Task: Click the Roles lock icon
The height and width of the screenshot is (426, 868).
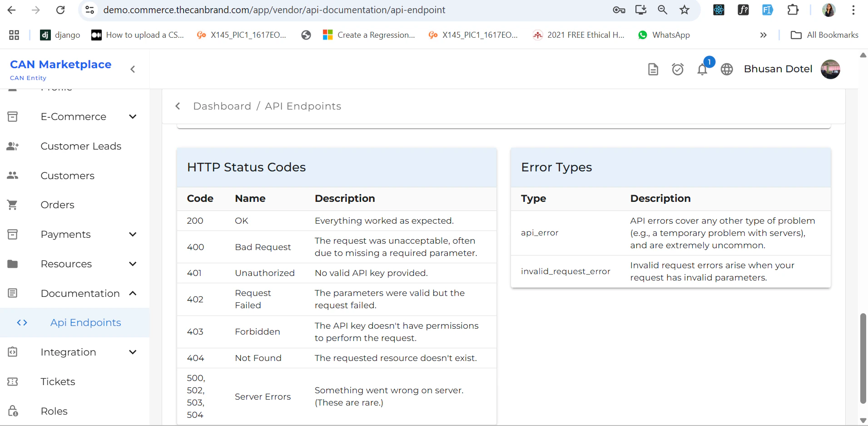Action: (13, 411)
